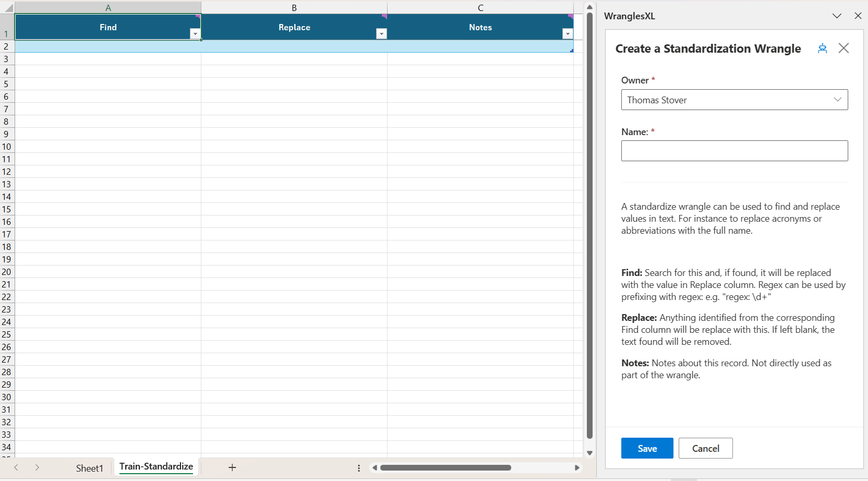Go to previous sheet using left arrow
Screen dimensions: 868x481
16,467
